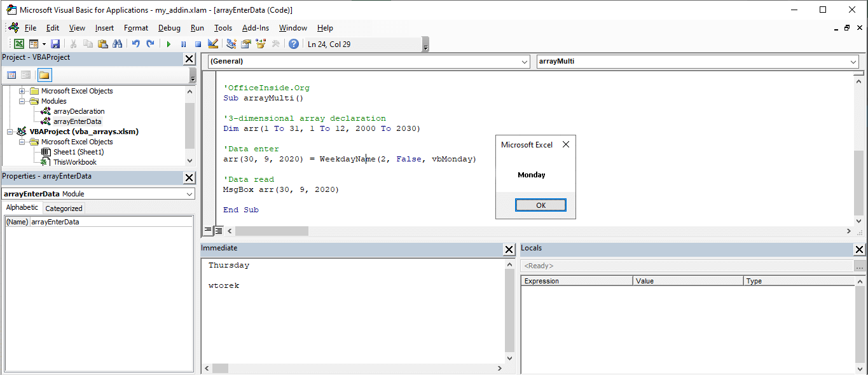Open the Object Browser icon

click(261, 43)
